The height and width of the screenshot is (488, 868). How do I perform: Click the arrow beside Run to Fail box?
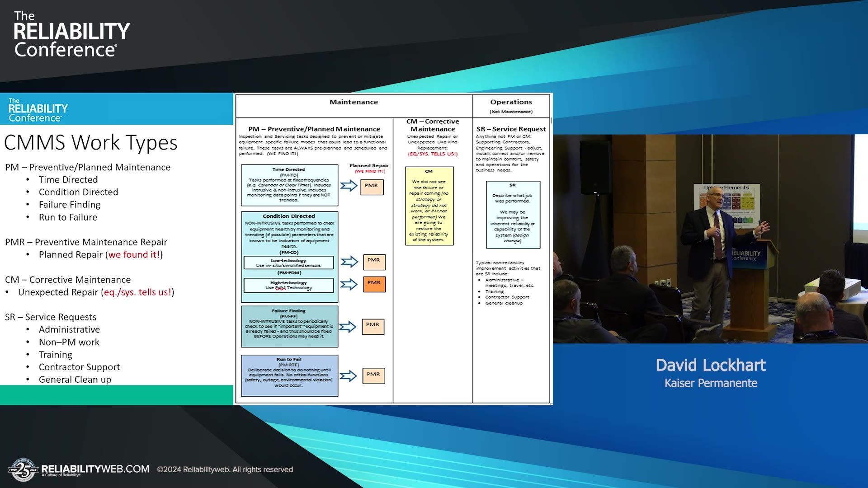tap(348, 376)
